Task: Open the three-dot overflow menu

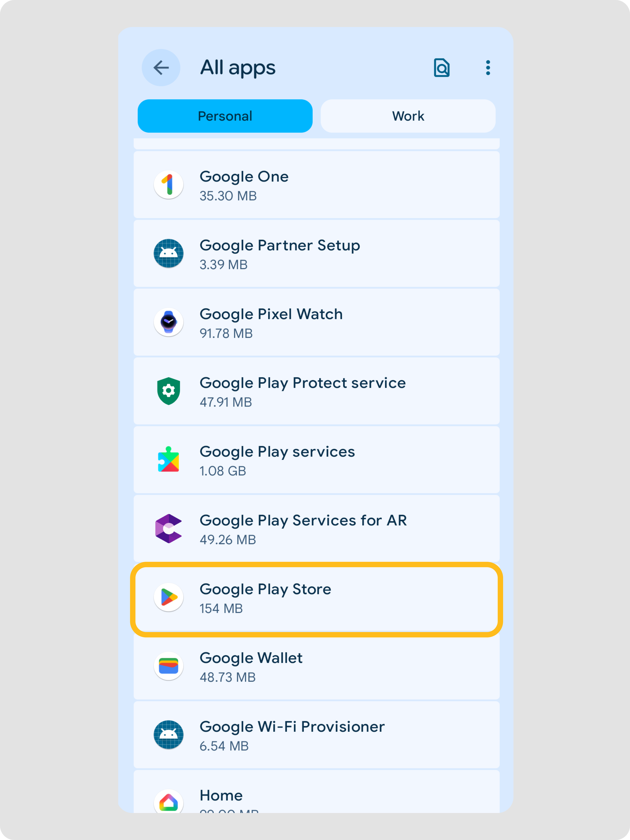Action: click(488, 68)
